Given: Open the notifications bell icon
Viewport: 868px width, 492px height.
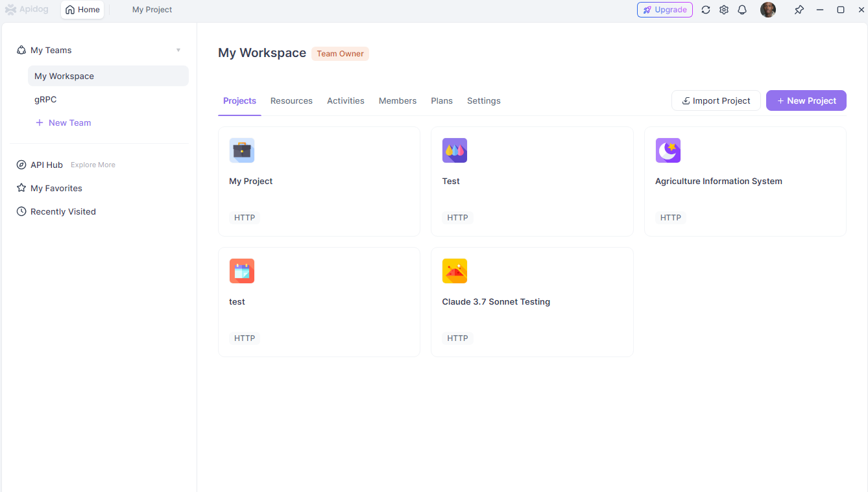Looking at the screenshot, I should [x=742, y=10].
